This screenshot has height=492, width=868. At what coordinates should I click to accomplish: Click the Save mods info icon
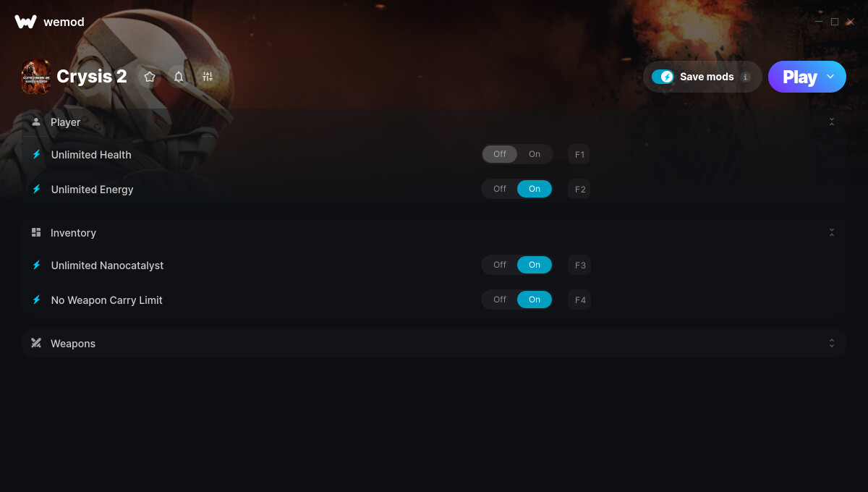pos(745,77)
